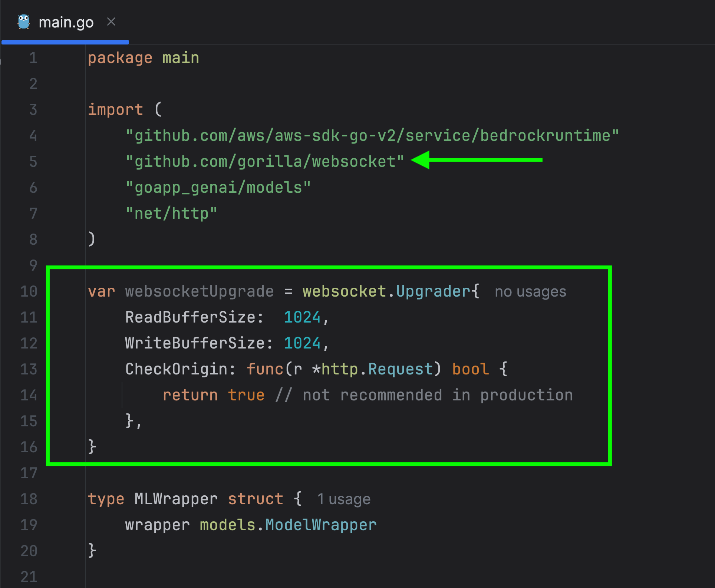715x588 pixels.
Task: Click the 'package' keyword on line 1
Action: coord(120,58)
